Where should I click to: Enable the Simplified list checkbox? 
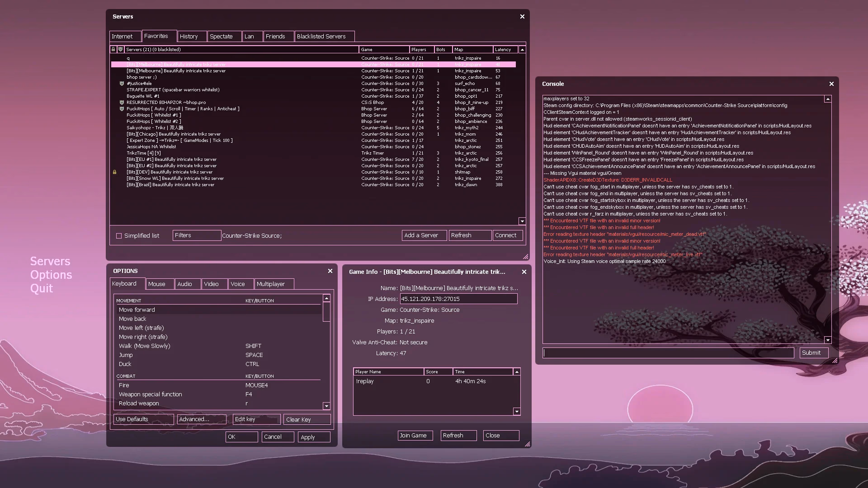(x=119, y=235)
